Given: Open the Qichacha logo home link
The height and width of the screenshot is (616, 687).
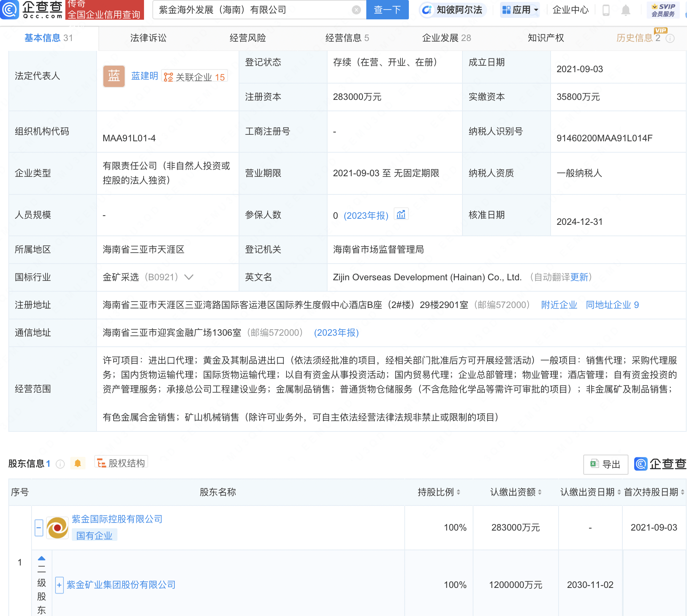Looking at the screenshot, I should tap(32, 9).
